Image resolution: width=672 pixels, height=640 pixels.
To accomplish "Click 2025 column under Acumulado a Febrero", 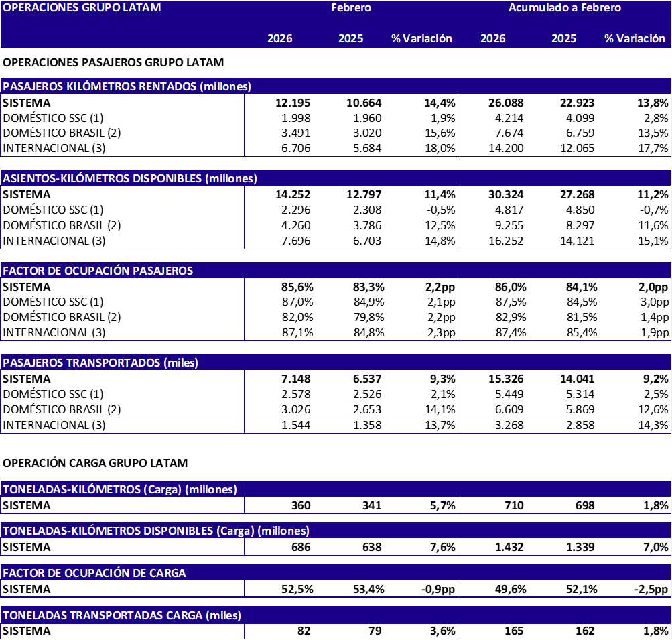I will (x=563, y=38).
